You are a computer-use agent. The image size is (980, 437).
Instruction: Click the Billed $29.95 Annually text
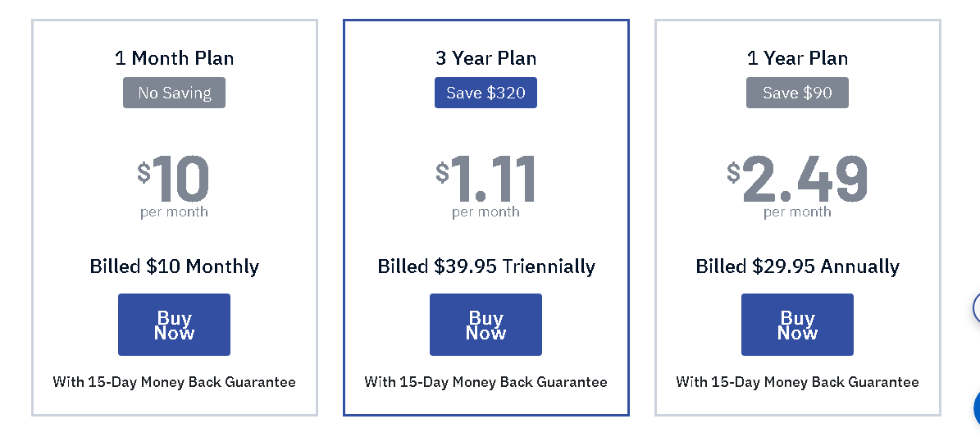pyautogui.click(x=797, y=266)
